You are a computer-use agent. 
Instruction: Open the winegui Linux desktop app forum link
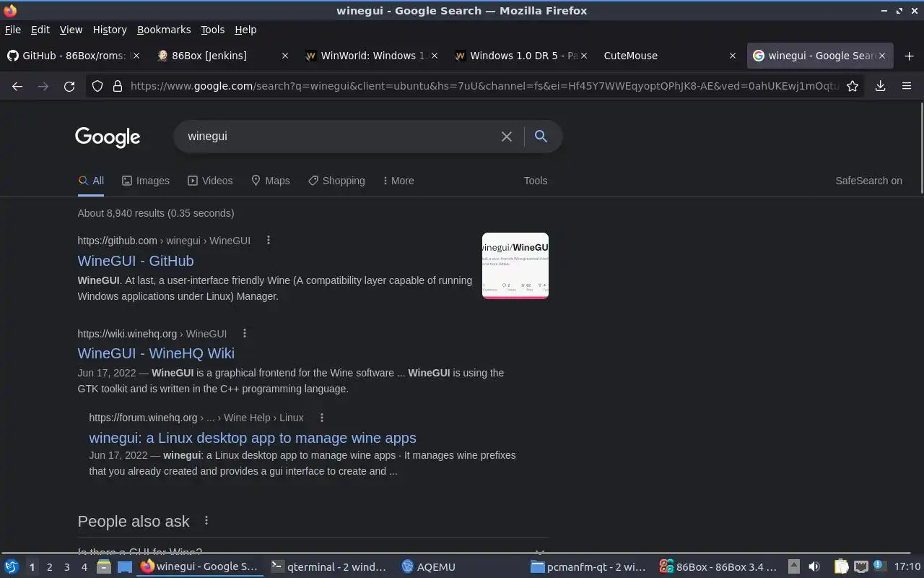pos(253,438)
